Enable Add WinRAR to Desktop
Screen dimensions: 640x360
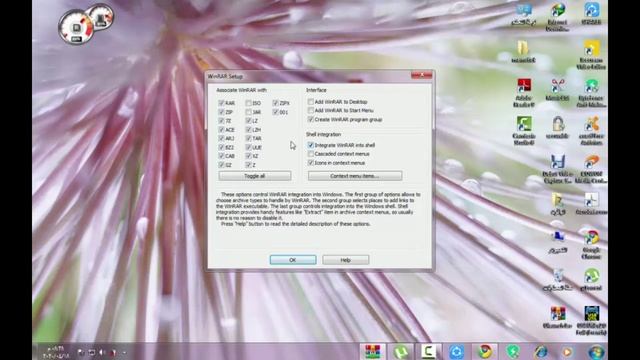(311, 102)
